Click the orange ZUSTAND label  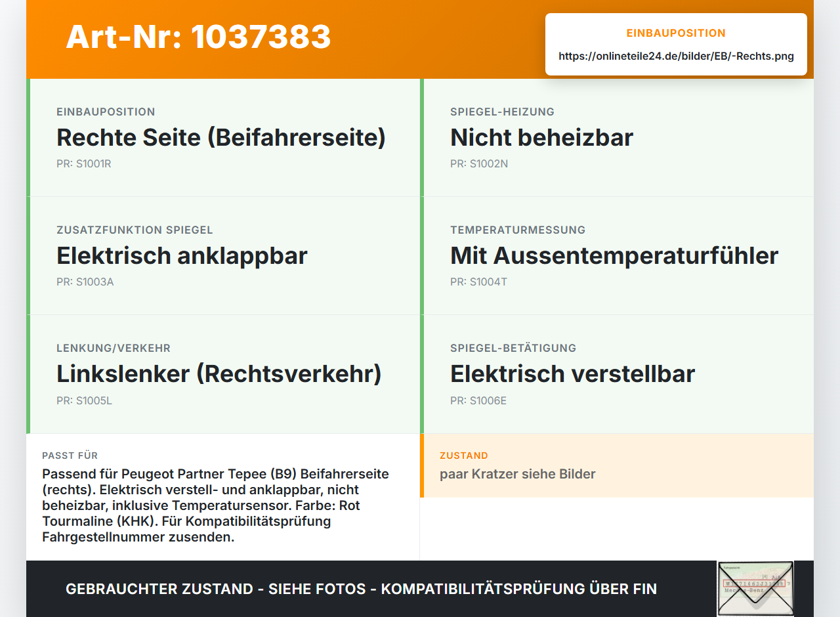pos(464,456)
